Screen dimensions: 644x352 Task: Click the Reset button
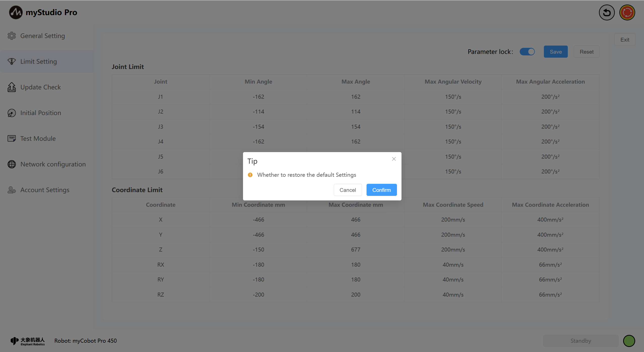586,52
